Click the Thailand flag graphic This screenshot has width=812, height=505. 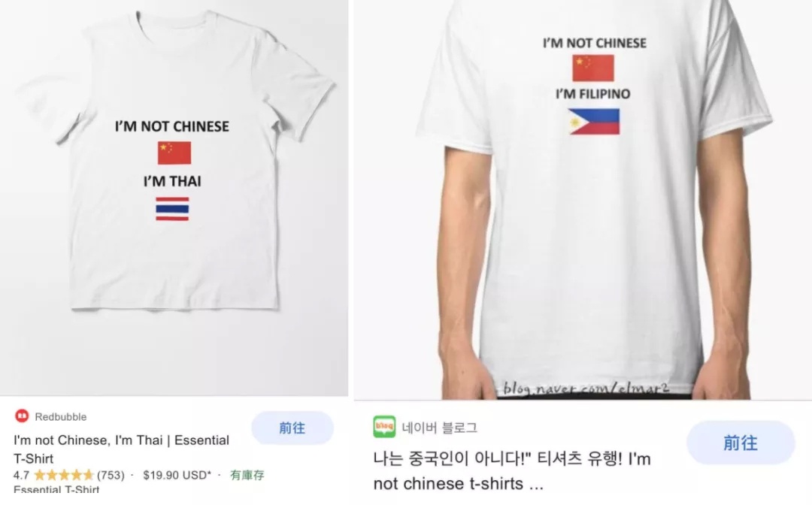tap(172, 209)
